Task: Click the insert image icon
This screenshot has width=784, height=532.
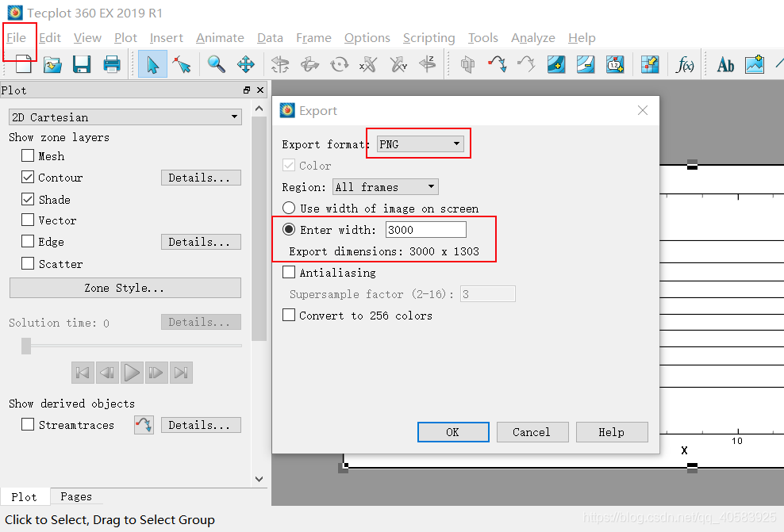Action: [755, 64]
